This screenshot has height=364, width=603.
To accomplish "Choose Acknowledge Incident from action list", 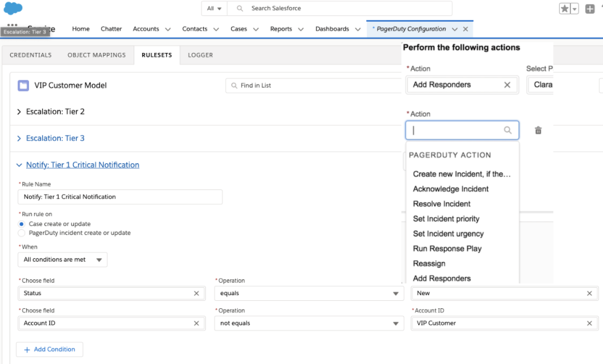I will pyautogui.click(x=451, y=189).
